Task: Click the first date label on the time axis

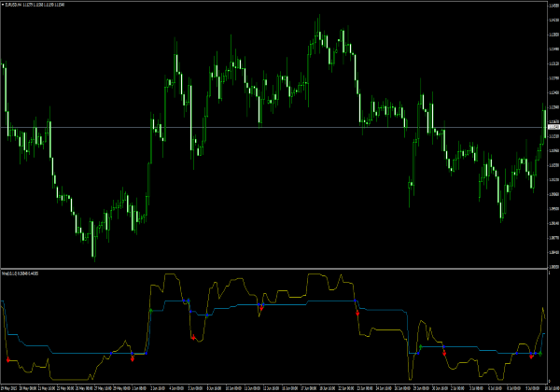Action: coord(9,387)
